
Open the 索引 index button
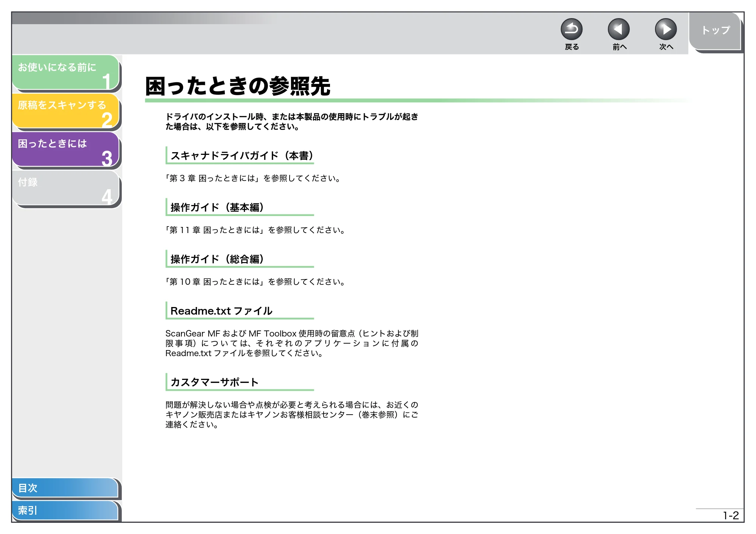pos(65,511)
